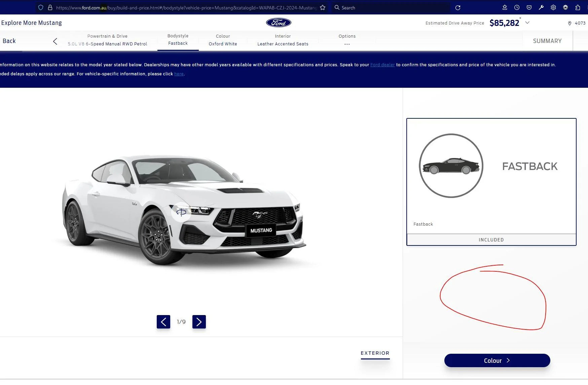The image size is (588, 385).
Task: Open the Interior Leather Accented Seats step
Action: click(283, 40)
